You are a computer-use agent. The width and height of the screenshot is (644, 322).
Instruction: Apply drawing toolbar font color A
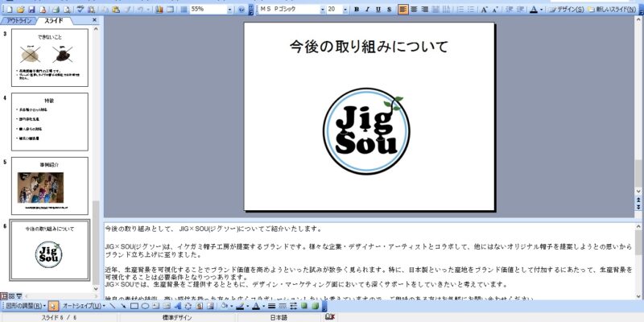click(x=255, y=306)
